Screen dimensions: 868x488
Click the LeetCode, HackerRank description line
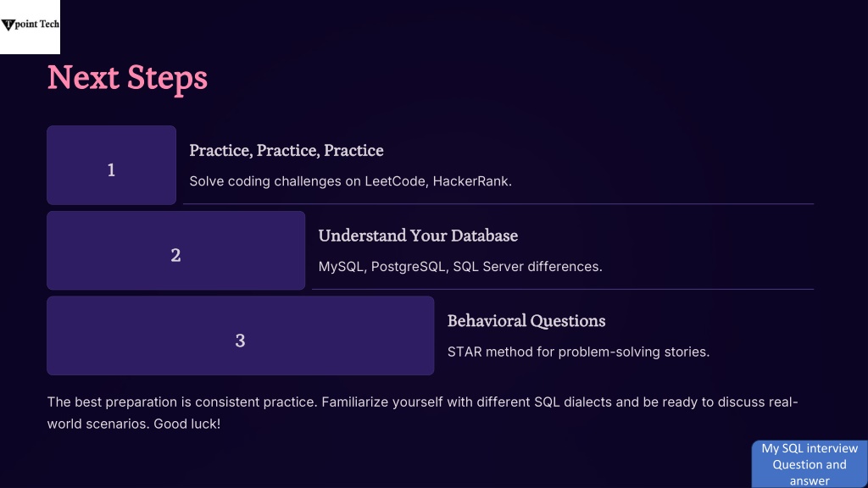[x=350, y=181]
